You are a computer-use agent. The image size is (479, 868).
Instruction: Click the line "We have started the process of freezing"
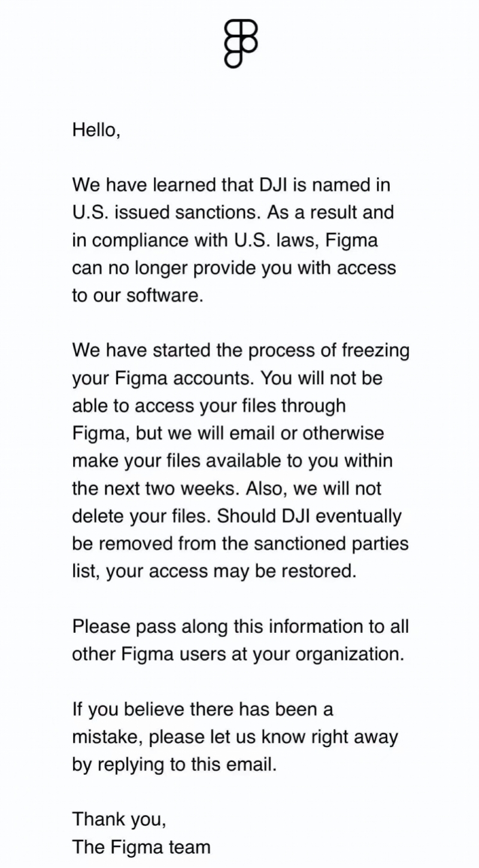click(x=241, y=351)
